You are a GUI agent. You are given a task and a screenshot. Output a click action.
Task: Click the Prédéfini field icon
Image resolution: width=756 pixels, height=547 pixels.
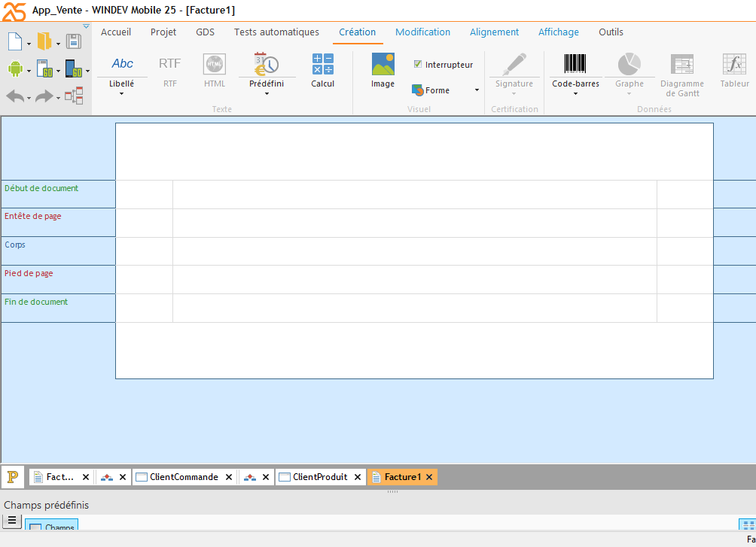click(x=267, y=65)
